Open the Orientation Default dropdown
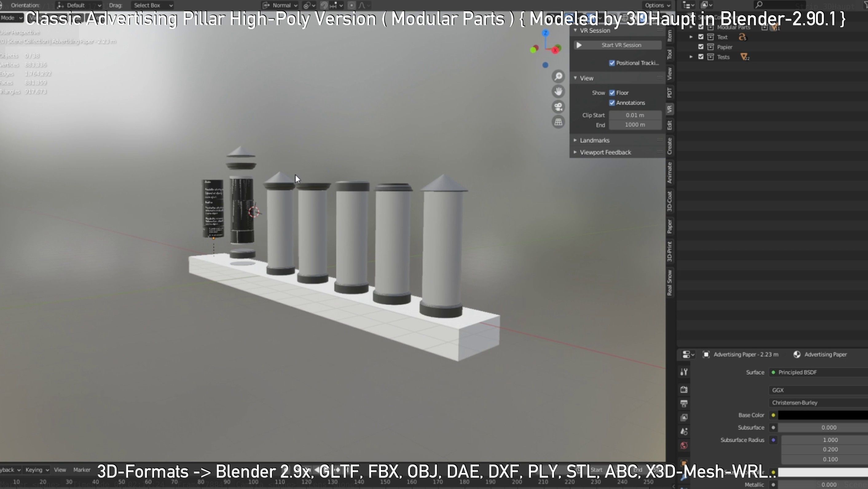Viewport: 868px width, 489px height. coord(79,5)
